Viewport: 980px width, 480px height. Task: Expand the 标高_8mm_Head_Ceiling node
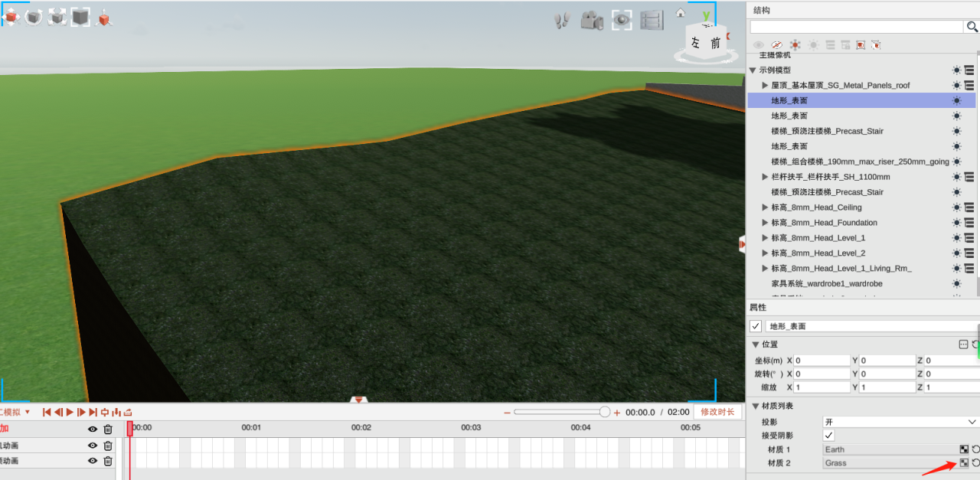click(x=765, y=207)
